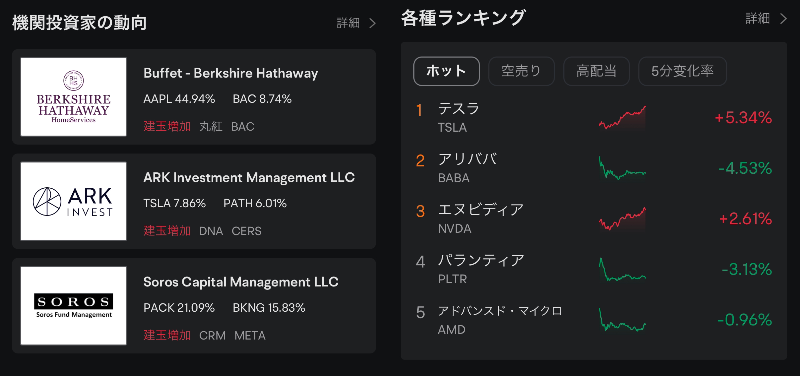Switch to the ホット ranking tab
The image size is (800, 376).
pos(446,71)
